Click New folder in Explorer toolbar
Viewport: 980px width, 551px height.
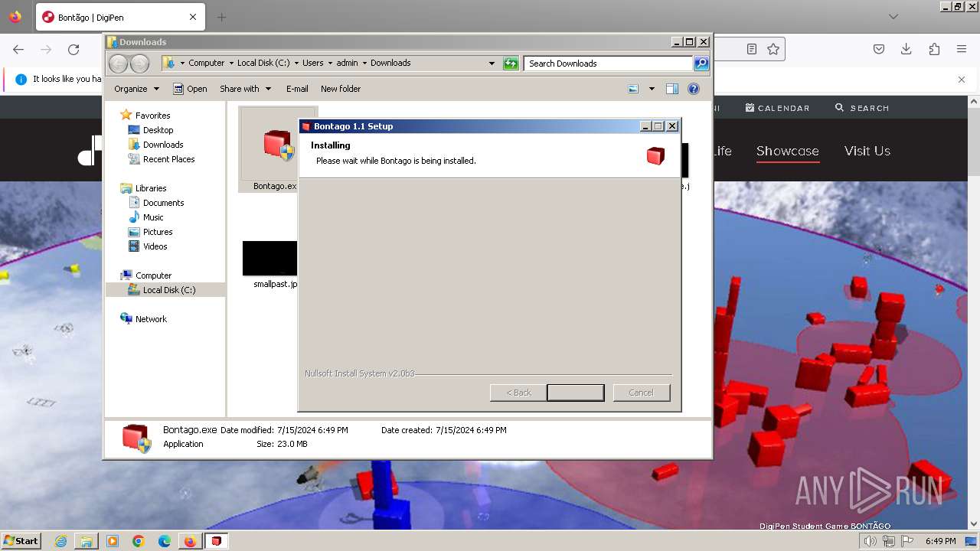pyautogui.click(x=341, y=89)
